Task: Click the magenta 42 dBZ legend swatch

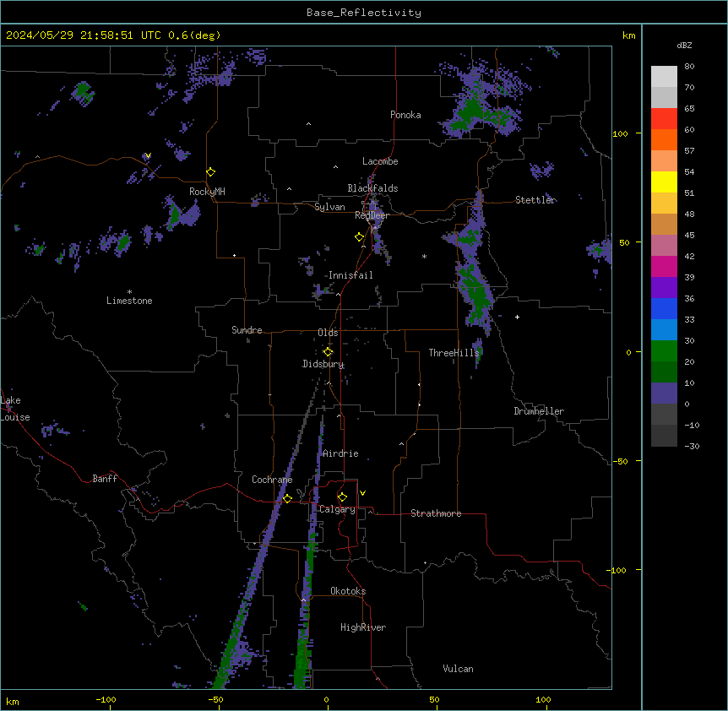Action: (664, 266)
